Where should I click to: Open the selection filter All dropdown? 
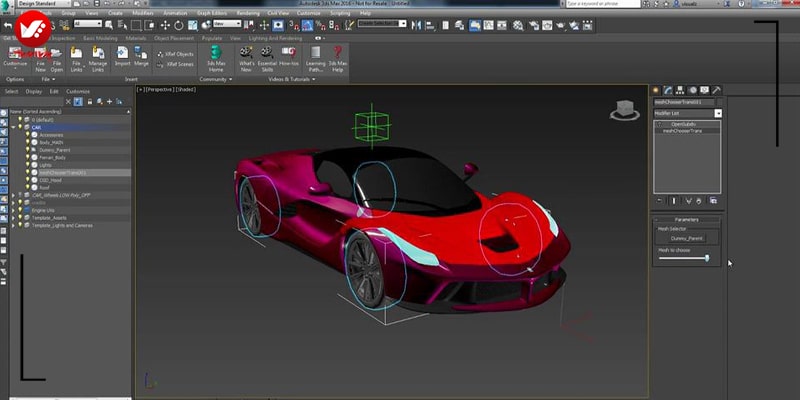pos(88,23)
